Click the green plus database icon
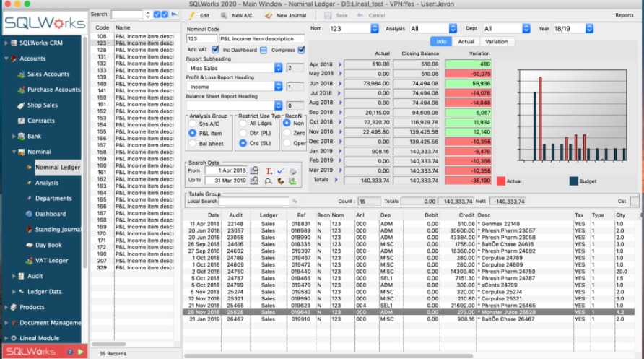 point(292,181)
